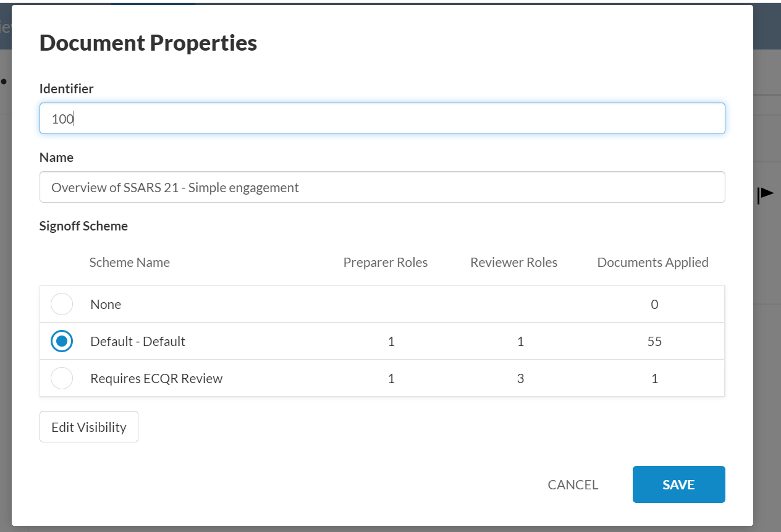Choose the Requires ECQR Review scheme
The width and height of the screenshot is (781, 532).
point(62,378)
